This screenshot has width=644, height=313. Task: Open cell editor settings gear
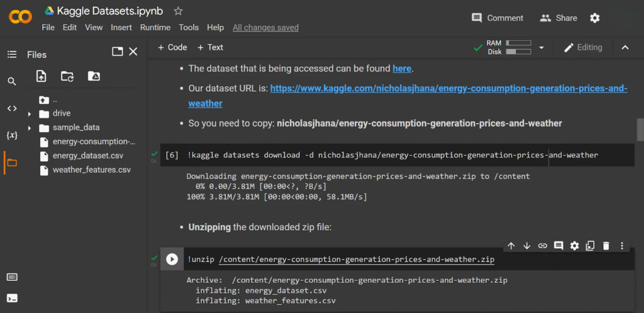click(x=574, y=246)
